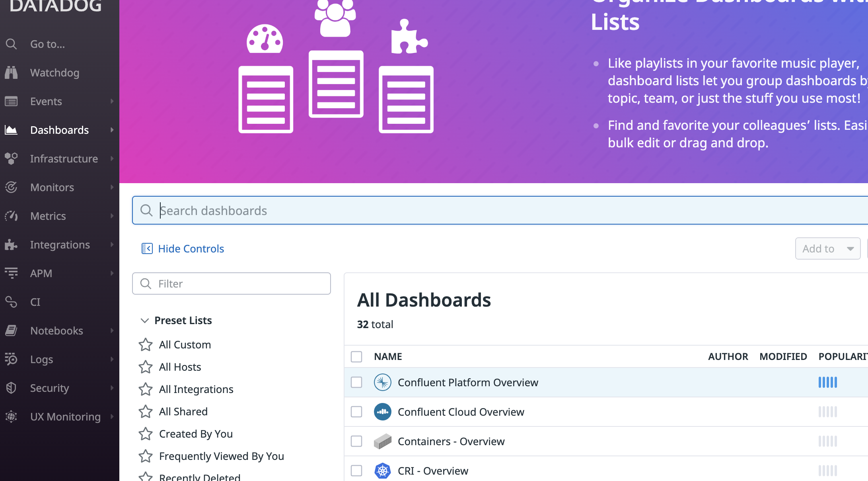Click the Metrics icon in sidebar
Image resolution: width=868 pixels, height=481 pixels.
(12, 216)
